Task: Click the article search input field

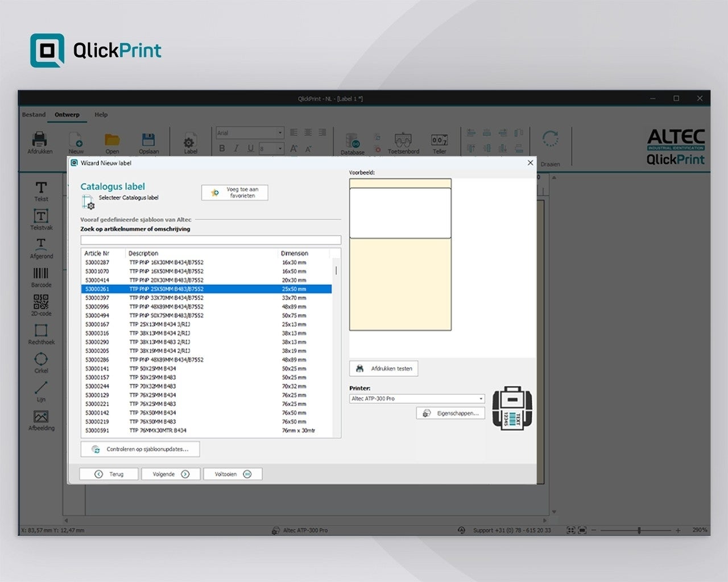Action: [210, 240]
